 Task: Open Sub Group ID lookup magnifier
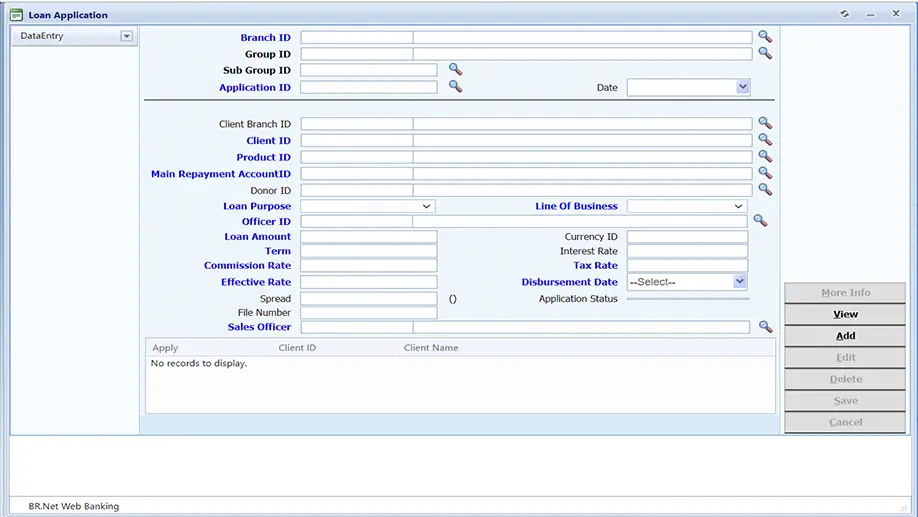tap(455, 69)
